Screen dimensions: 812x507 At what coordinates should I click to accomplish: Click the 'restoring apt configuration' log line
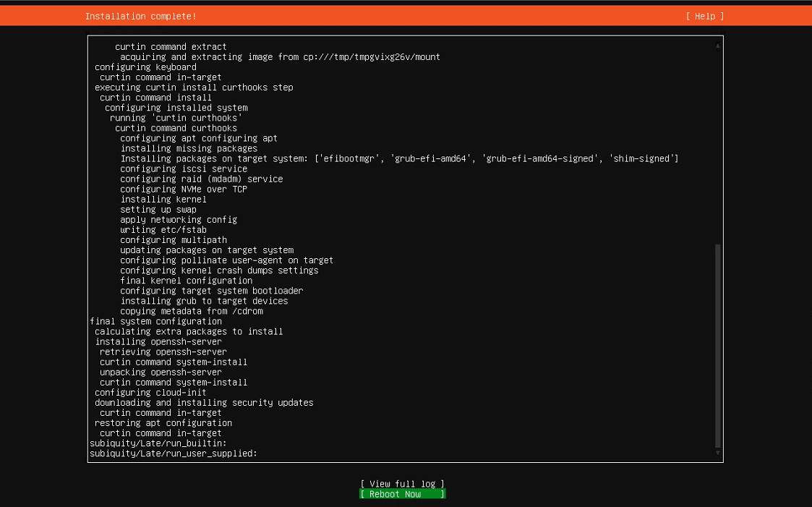(x=163, y=423)
